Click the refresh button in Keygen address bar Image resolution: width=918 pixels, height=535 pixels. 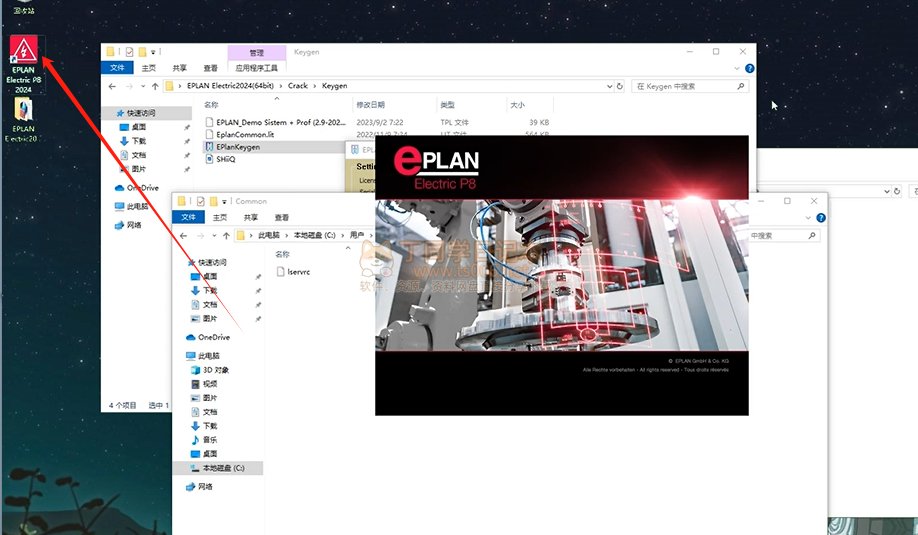[x=620, y=86]
